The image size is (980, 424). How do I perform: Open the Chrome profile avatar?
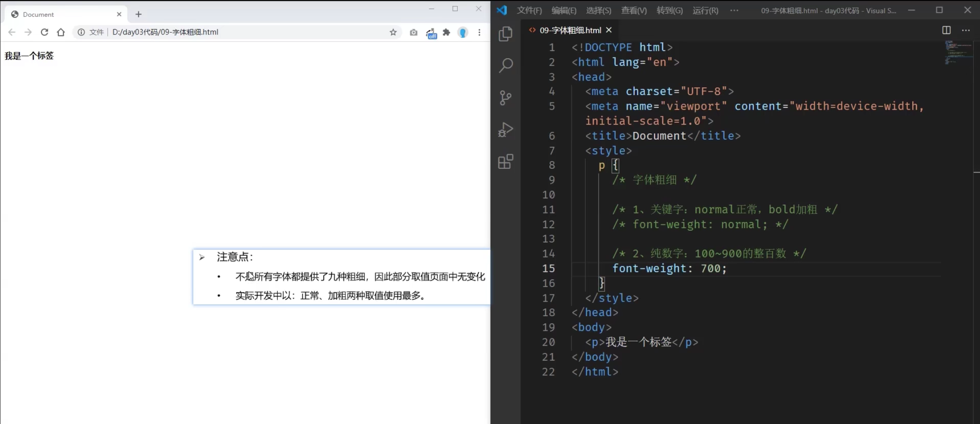coord(463,32)
